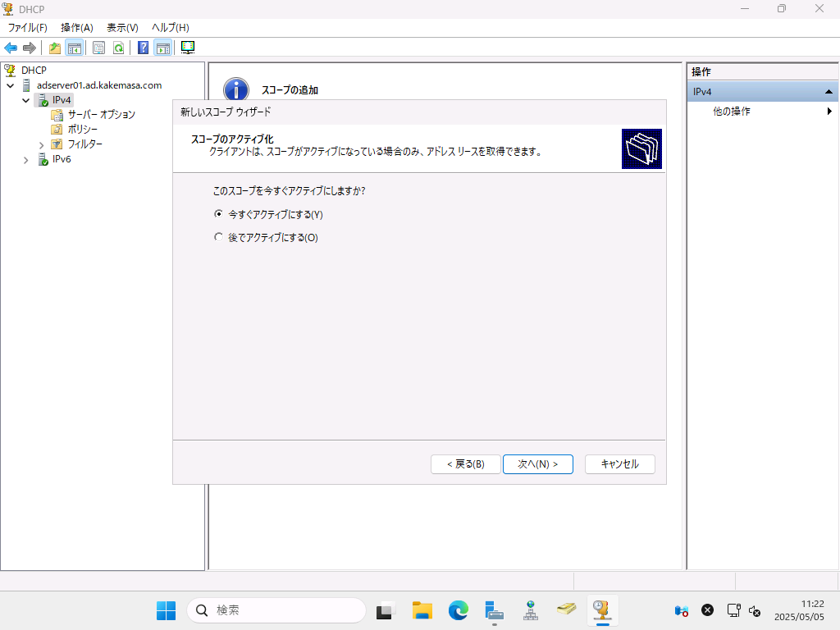Select フィルター label in the tree

coord(84,144)
